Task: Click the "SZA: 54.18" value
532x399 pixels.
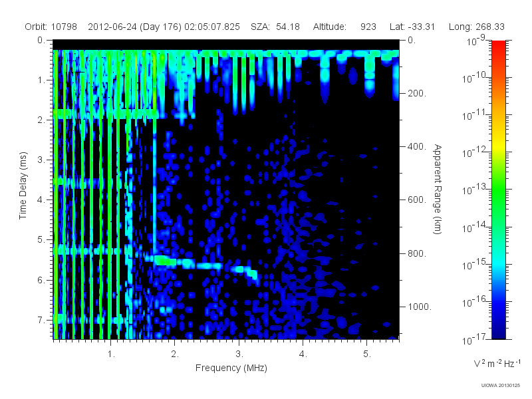Action: [275, 27]
